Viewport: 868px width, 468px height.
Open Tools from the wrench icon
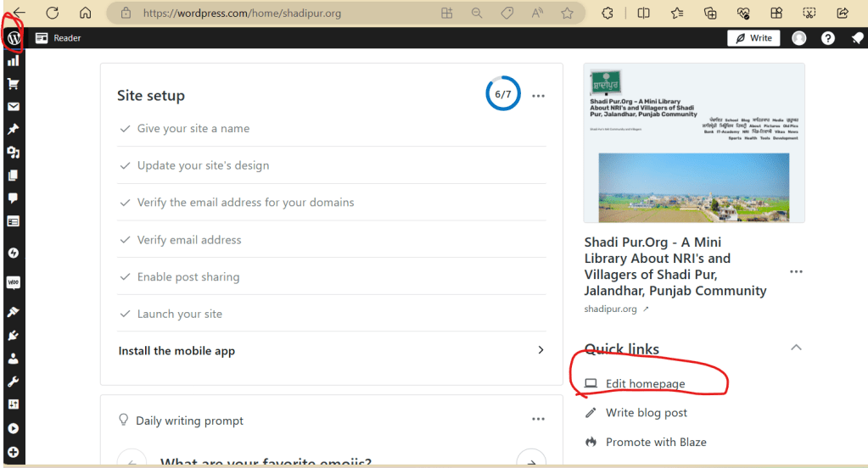tap(13, 382)
